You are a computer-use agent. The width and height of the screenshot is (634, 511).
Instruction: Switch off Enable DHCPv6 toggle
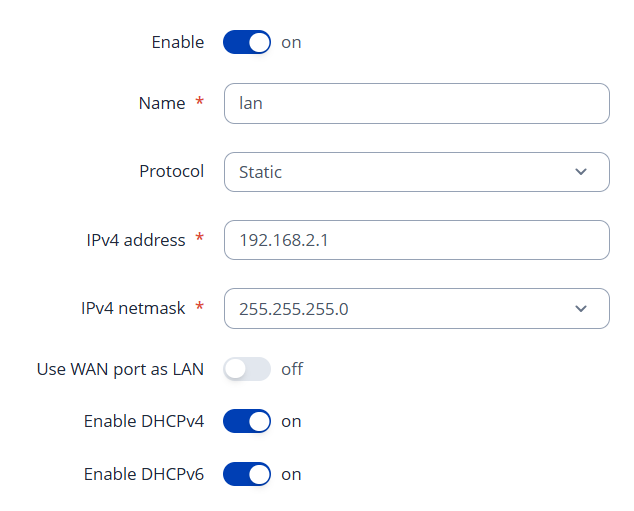pos(247,473)
